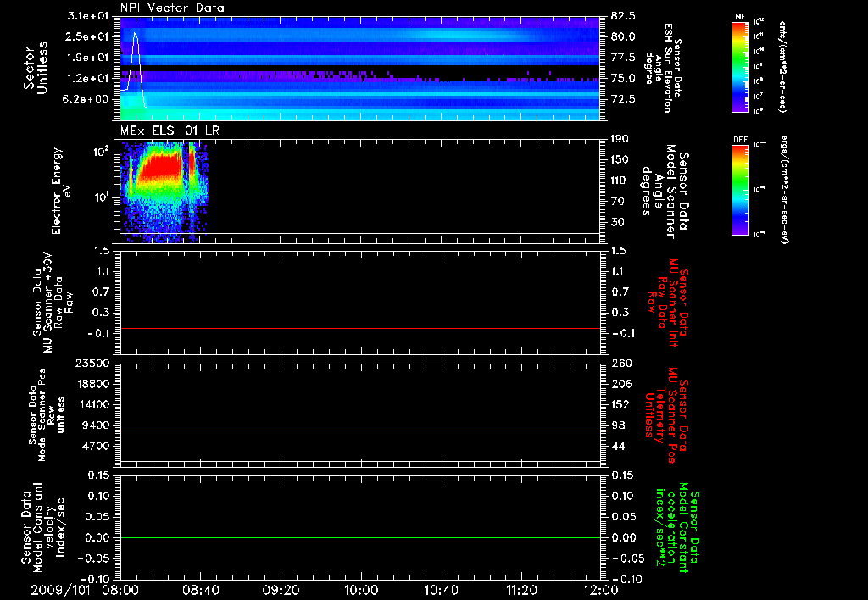Click the 77.5 sun elevation tick value
This screenshot has width=868, height=600.
tap(623, 58)
